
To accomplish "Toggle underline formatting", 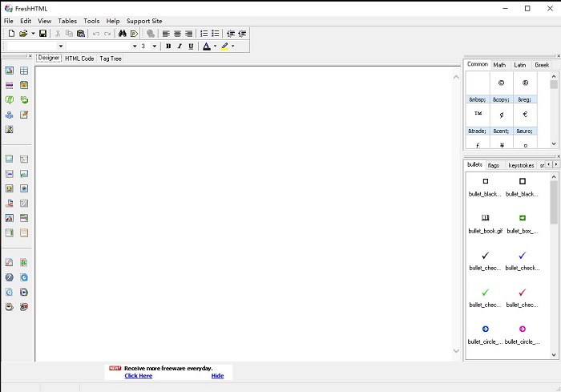I will pyautogui.click(x=191, y=46).
